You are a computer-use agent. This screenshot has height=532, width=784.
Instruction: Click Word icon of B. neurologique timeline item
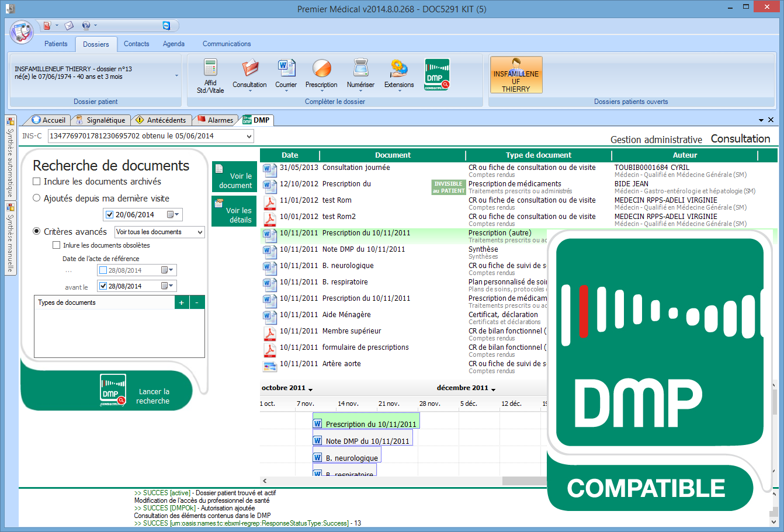(x=318, y=458)
